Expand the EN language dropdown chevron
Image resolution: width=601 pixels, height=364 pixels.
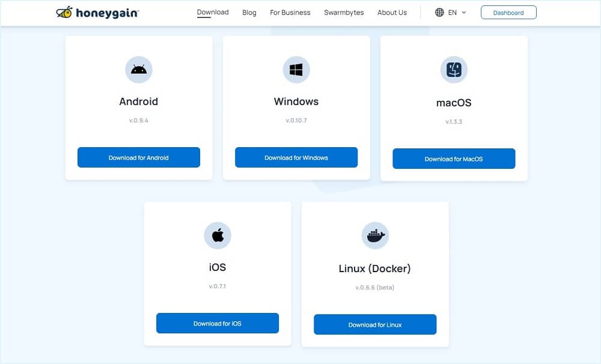464,12
